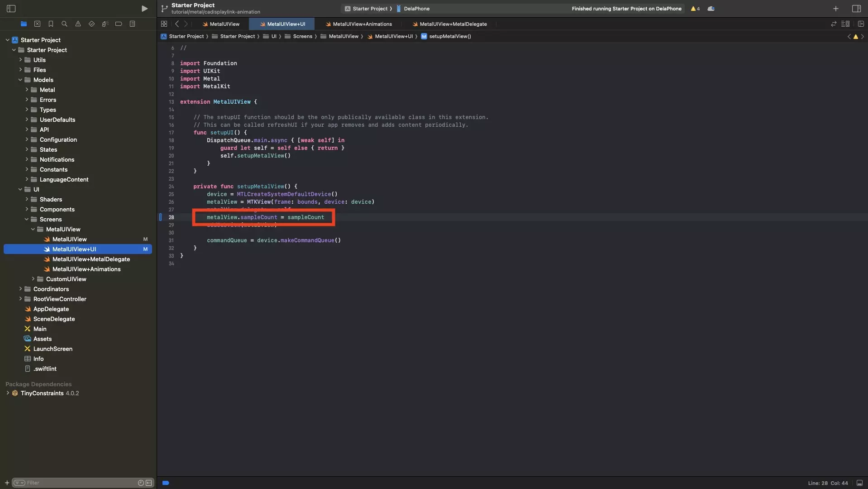This screenshot has width=868, height=489.
Task: Open the Starter Project scheme selector
Action: (367, 9)
